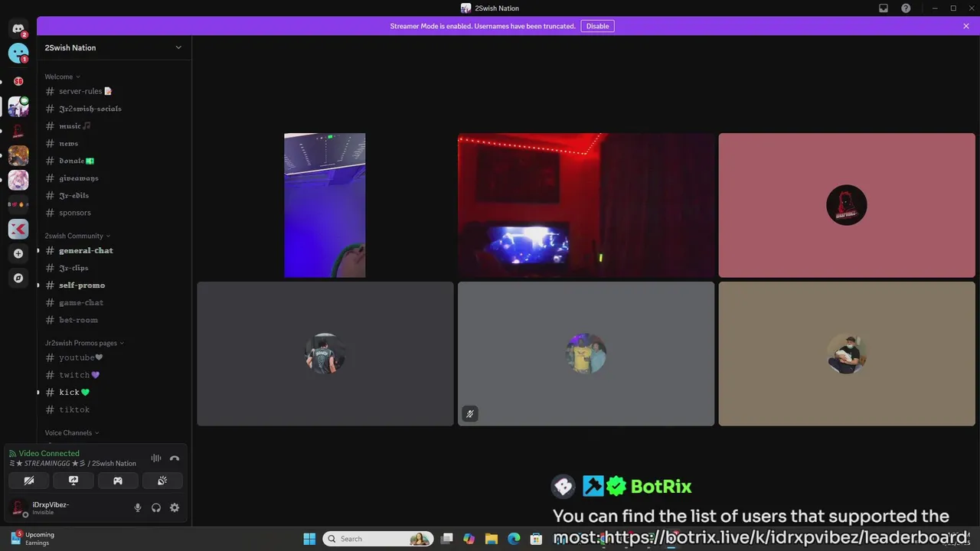Deafen headphones toggle
Image resolution: width=980 pixels, height=551 pixels.
(x=156, y=507)
